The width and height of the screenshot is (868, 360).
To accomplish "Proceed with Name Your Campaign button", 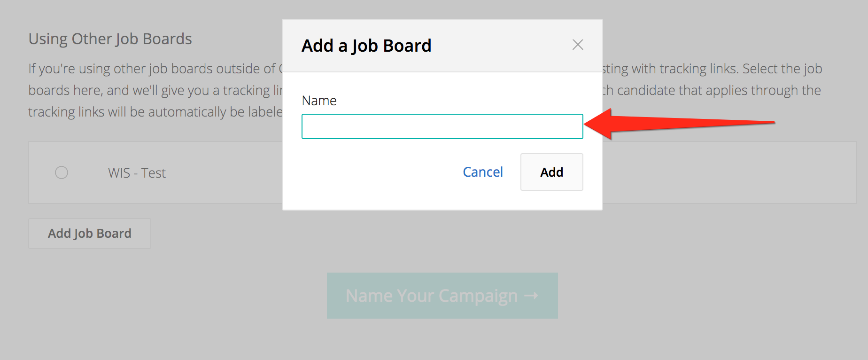I will pos(442,296).
